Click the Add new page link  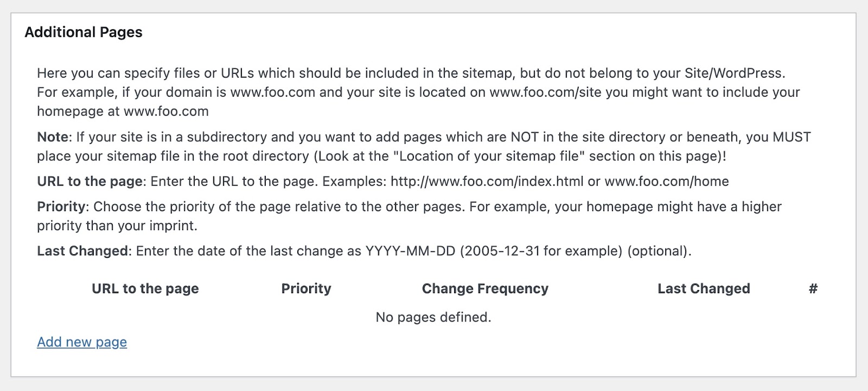point(81,342)
